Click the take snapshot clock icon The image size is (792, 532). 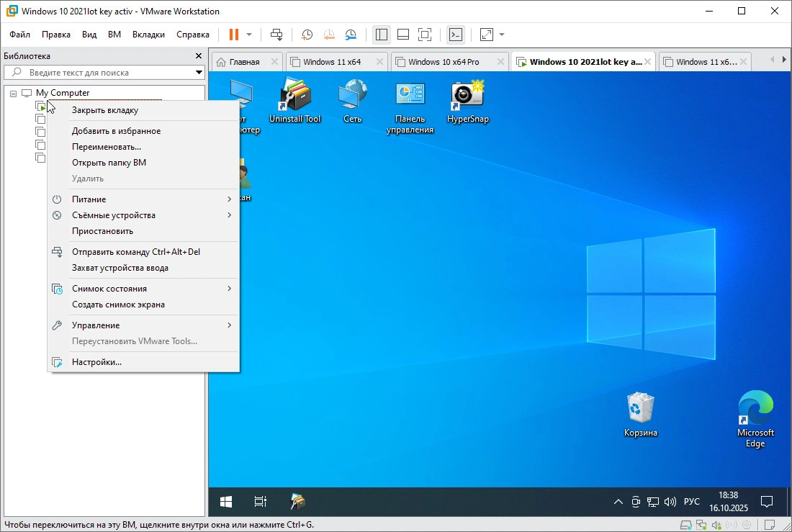tap(307, 35)
